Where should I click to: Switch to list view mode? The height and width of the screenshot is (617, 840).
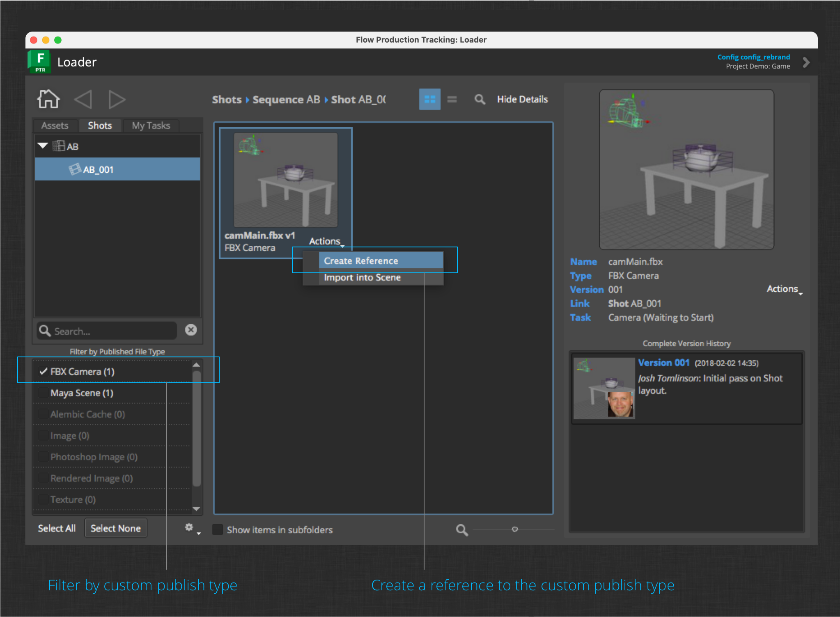point(452,99)
